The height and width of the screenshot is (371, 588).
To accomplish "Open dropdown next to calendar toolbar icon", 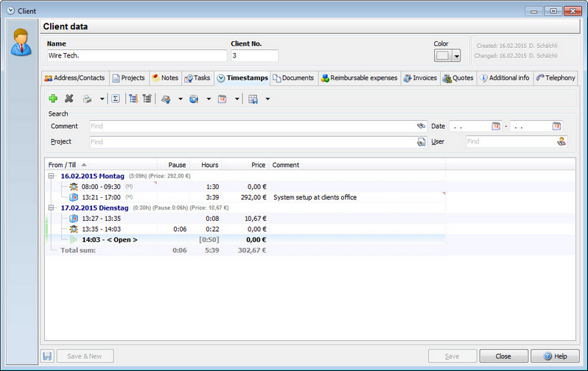I will pos(237,99).
